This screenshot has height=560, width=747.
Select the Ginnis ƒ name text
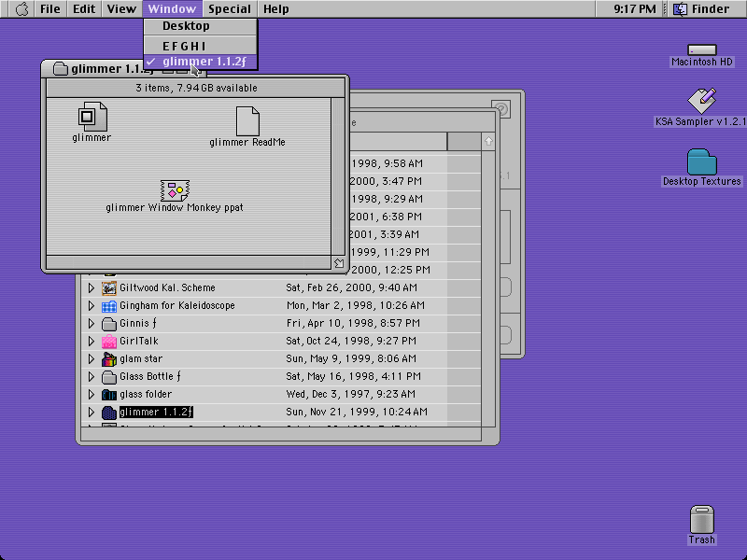point(137,324)
